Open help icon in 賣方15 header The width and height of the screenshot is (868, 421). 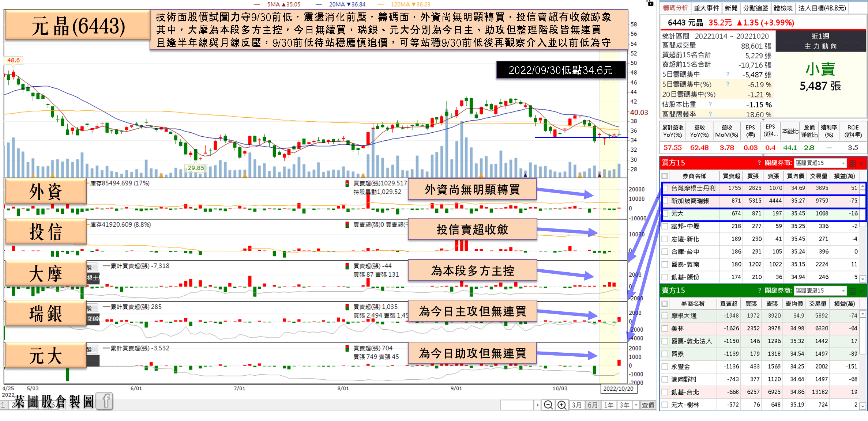(759, 290)
